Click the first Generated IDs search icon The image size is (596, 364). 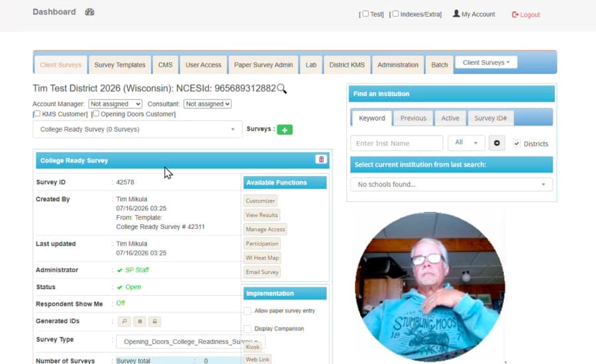pos(124,322)
